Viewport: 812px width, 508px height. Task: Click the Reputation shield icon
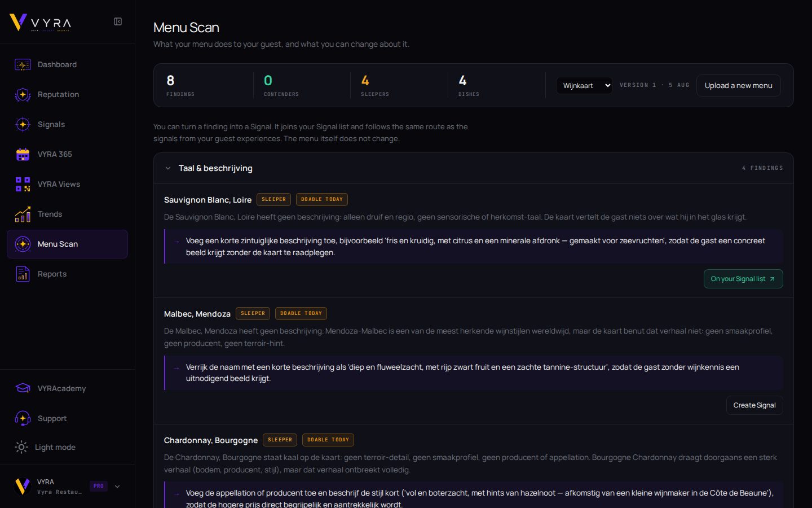[x=23, y=95]
